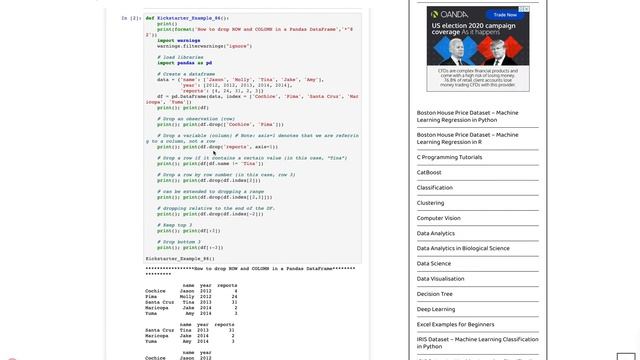640x360 pixels.
Task: Click the '# Keep top 3' comment
Action: [174, 225]
